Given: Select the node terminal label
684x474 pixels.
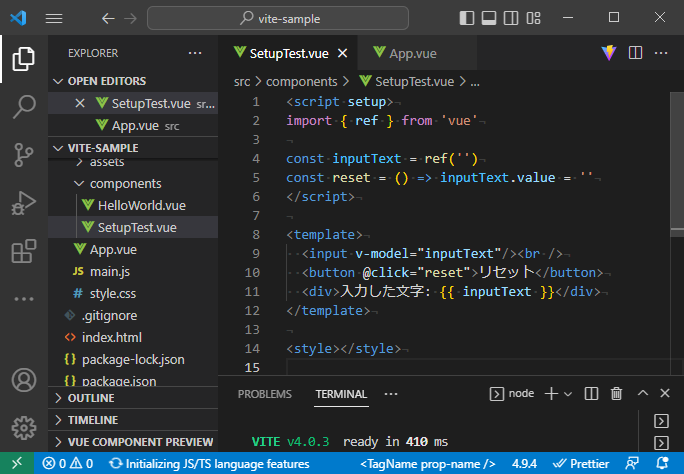Looking at the screenshot, I should 512,393.
